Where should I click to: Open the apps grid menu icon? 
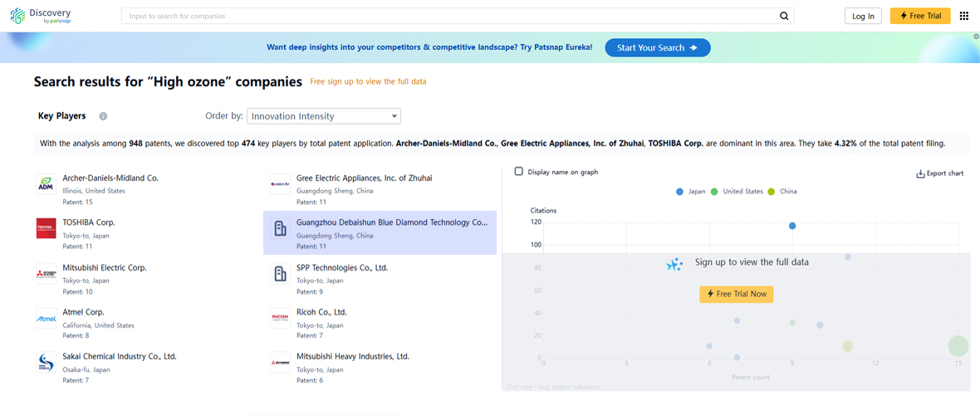[963, 16]
